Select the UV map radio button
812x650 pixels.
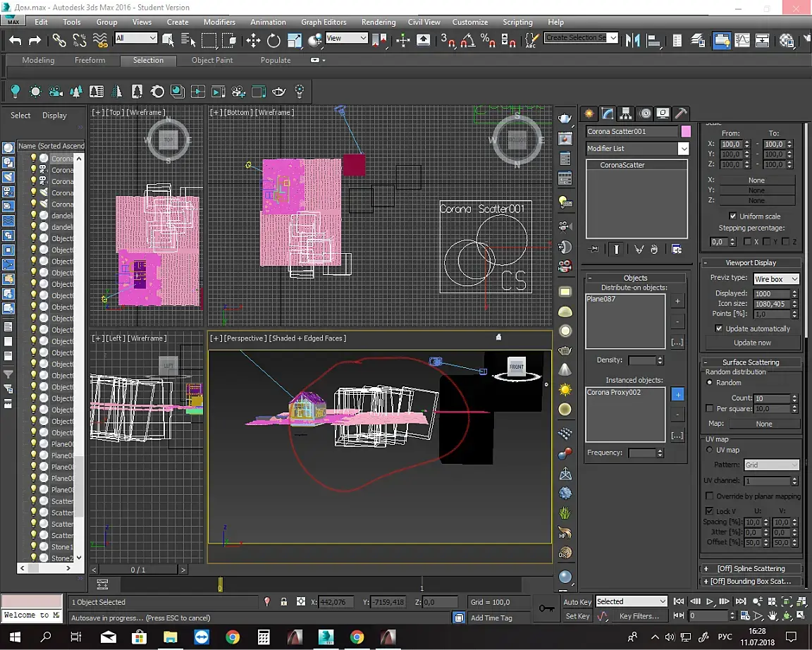click(x=710, y=450)
